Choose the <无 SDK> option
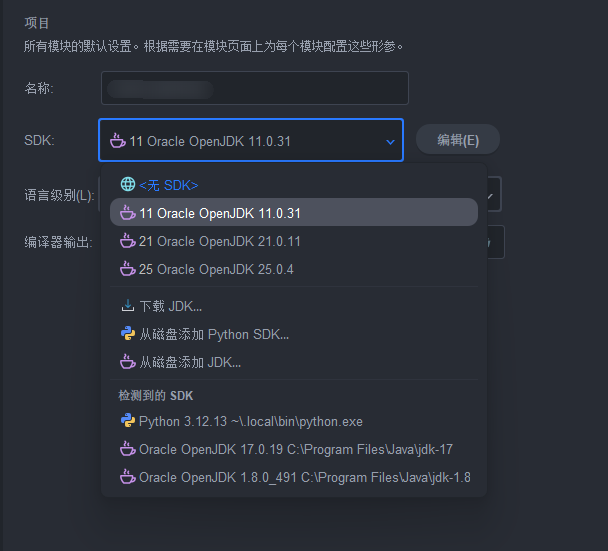Screen dimensions: 608x551 click(294, 185)
